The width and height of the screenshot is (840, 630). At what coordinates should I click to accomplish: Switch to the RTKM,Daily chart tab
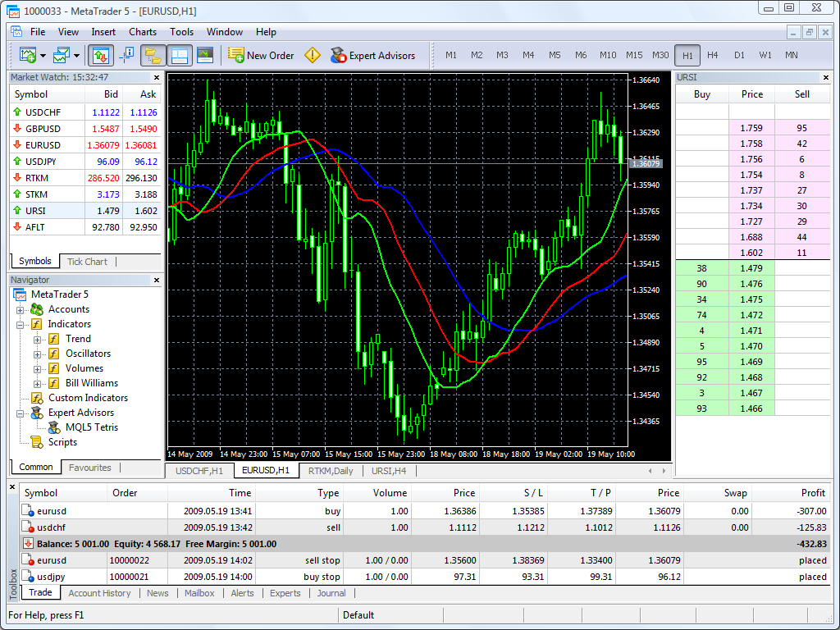pyautogui.click(x=331, y=471)
